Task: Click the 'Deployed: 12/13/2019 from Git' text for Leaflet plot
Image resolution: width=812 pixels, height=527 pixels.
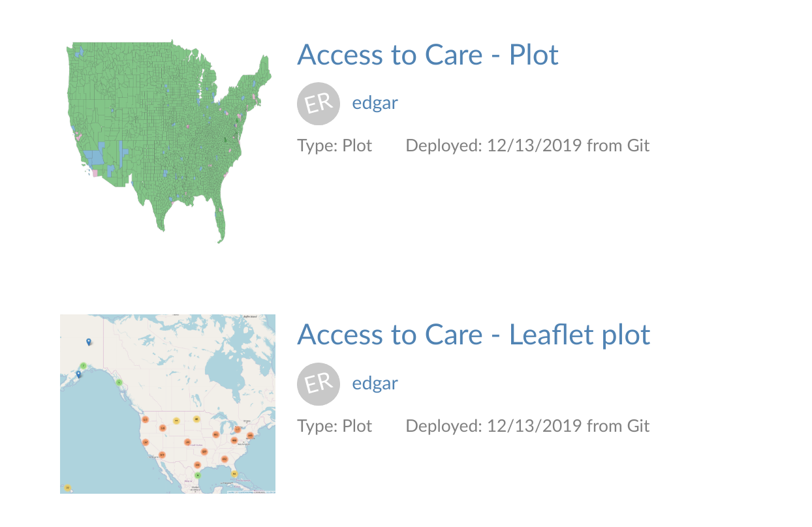Action: [527, 426]
